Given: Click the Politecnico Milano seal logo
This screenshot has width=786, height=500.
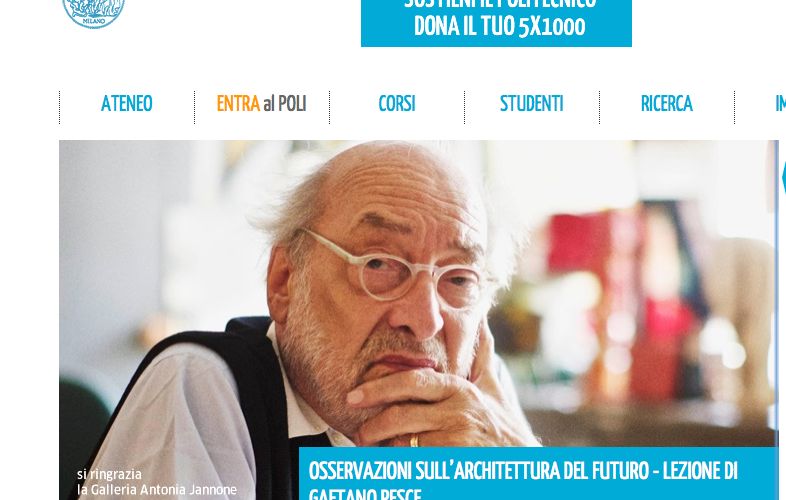Looking at the screenshot, I should (x=93, y=14).
